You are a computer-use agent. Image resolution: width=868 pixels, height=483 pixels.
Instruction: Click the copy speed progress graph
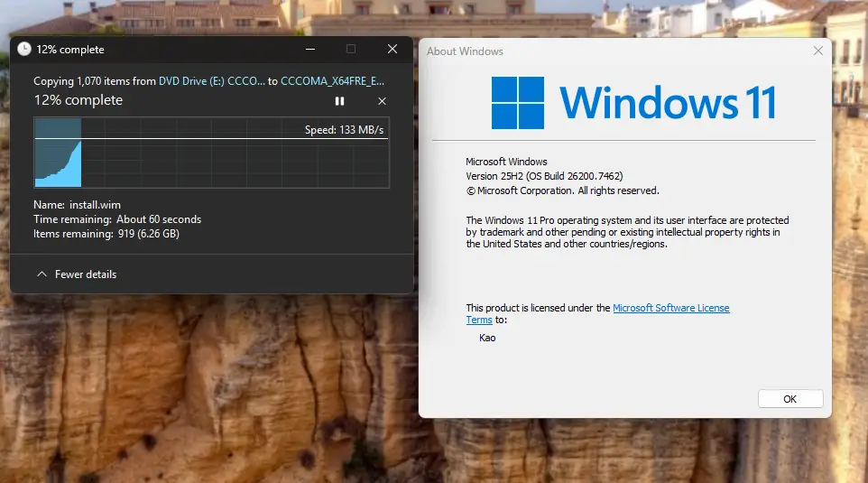pyautogui.click(x=211, y=153)
